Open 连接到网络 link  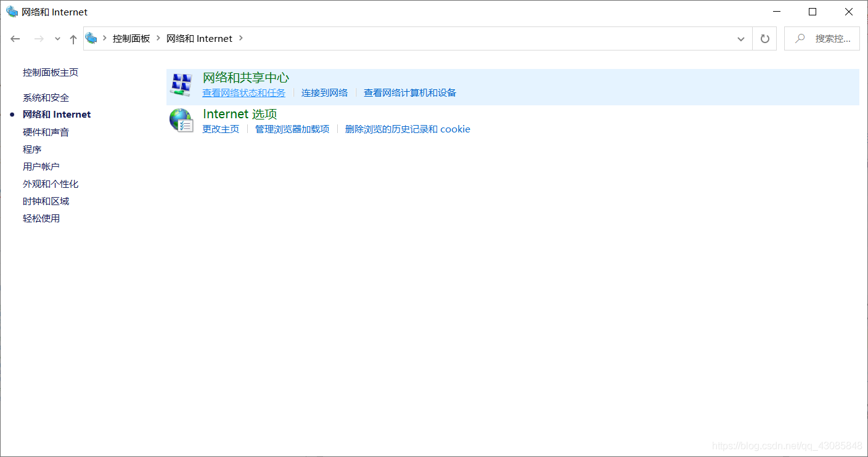pyautogui.click(x=324, y=93)
